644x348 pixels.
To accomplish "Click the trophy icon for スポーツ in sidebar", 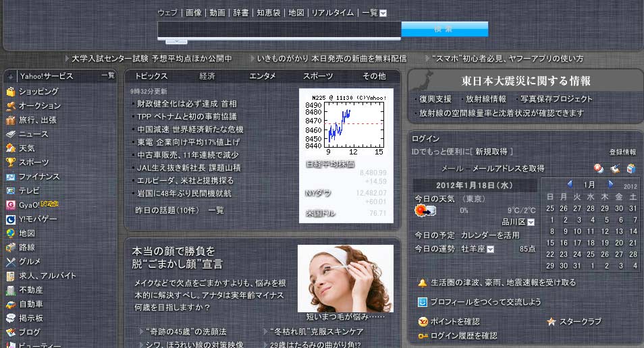I will 10,163.
